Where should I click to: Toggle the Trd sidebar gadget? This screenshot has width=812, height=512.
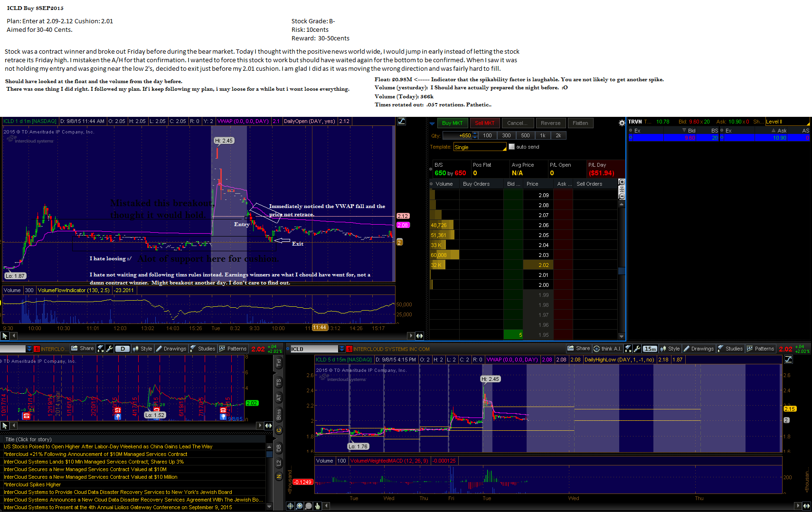279,363
